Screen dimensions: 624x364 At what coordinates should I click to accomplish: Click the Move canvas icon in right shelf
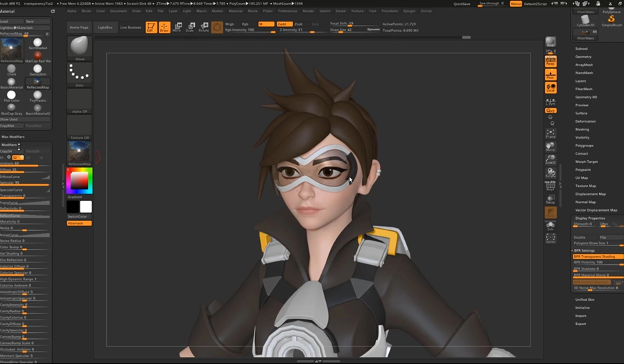coord(551,146)
